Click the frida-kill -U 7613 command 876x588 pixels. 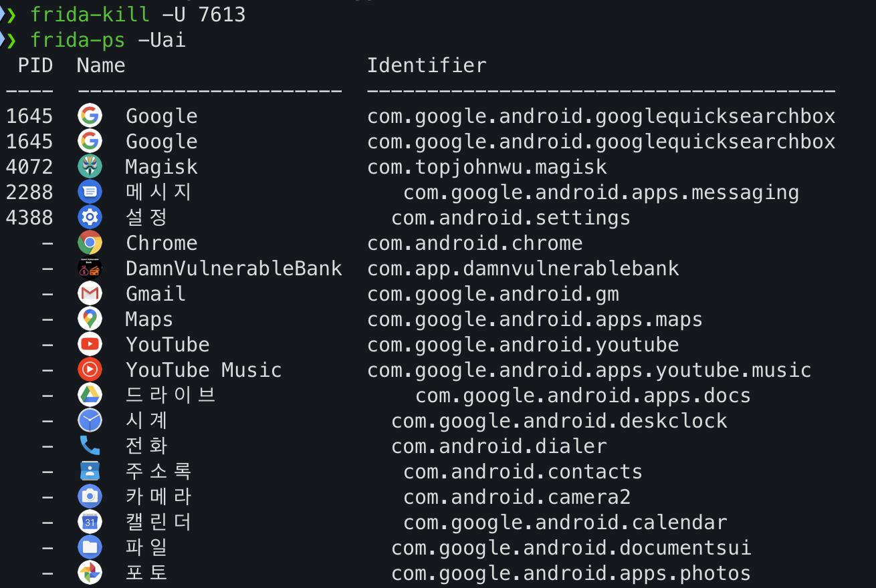pos(138,15)
